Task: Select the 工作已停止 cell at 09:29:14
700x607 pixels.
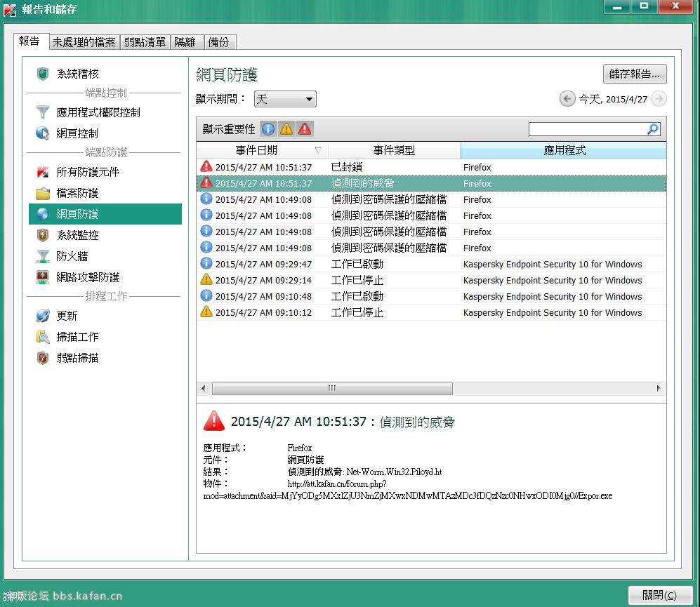Action: coord(357,280)
